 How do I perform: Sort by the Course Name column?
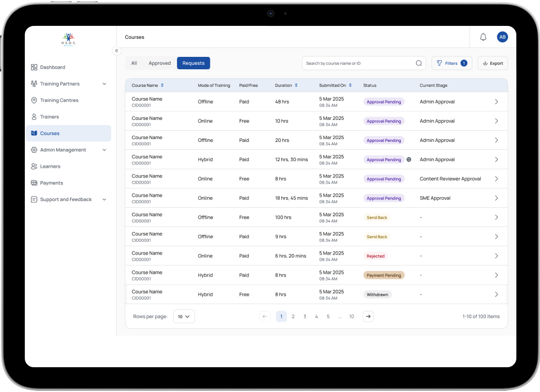pyautogui.click(x=162, y=86)
